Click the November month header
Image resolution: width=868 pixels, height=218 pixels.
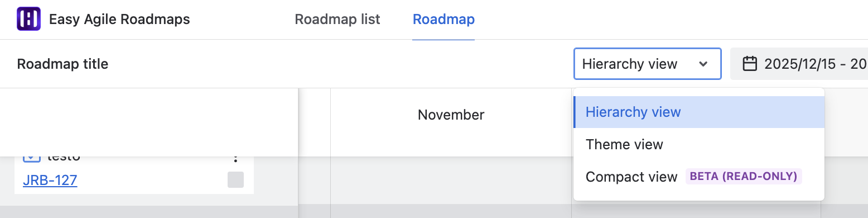[451, 115]
